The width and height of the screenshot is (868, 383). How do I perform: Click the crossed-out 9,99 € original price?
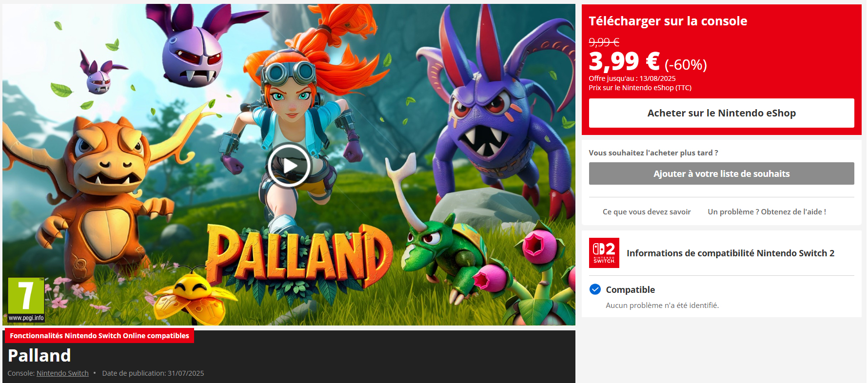(604, 42)
